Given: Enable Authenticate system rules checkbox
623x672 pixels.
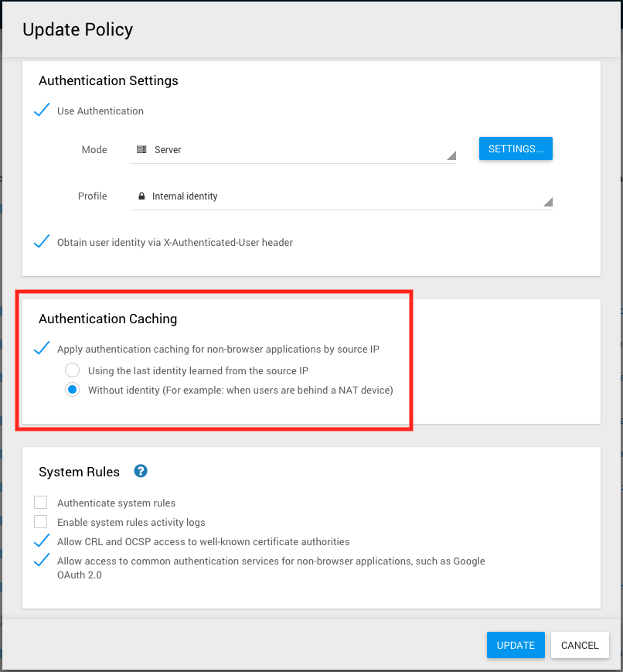Looking at the screenshot, I should [41, 503].
